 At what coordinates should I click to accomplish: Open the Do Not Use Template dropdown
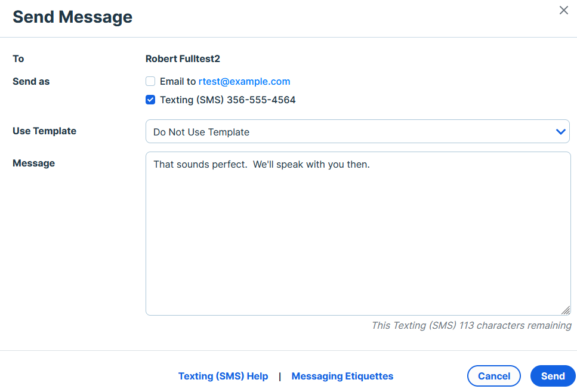pos(357,131)
